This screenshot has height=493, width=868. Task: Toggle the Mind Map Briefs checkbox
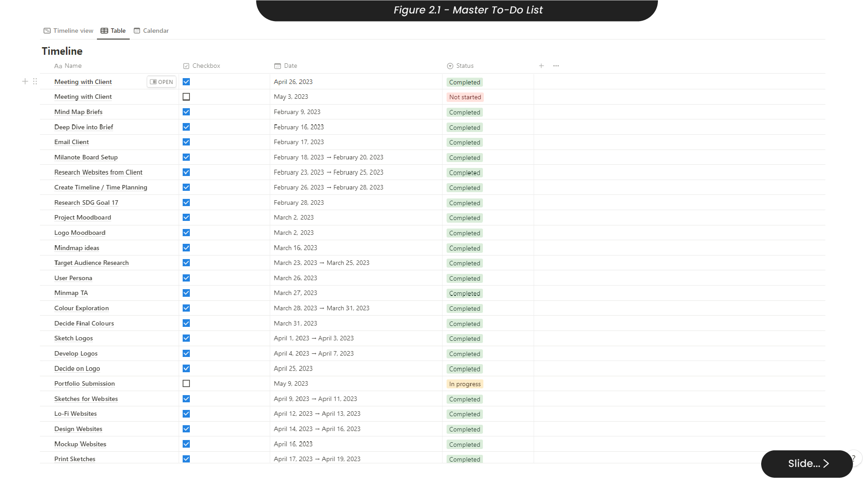[x=186, y=112]
